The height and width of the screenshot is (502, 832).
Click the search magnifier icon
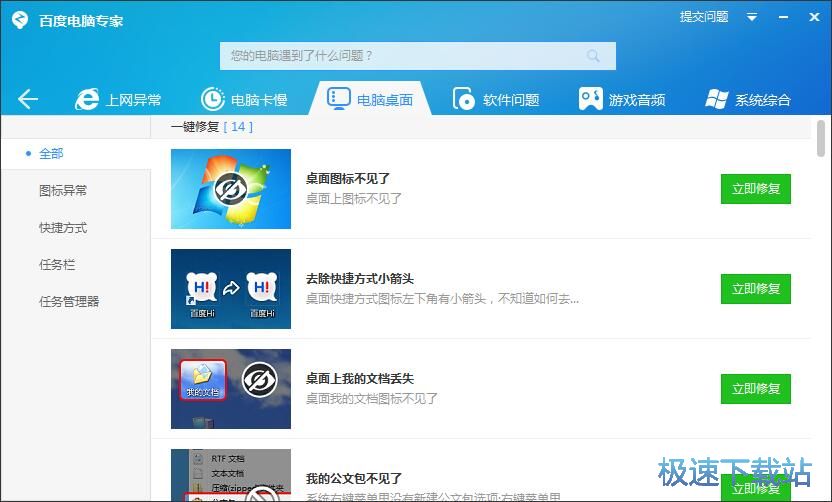(593, 56)
